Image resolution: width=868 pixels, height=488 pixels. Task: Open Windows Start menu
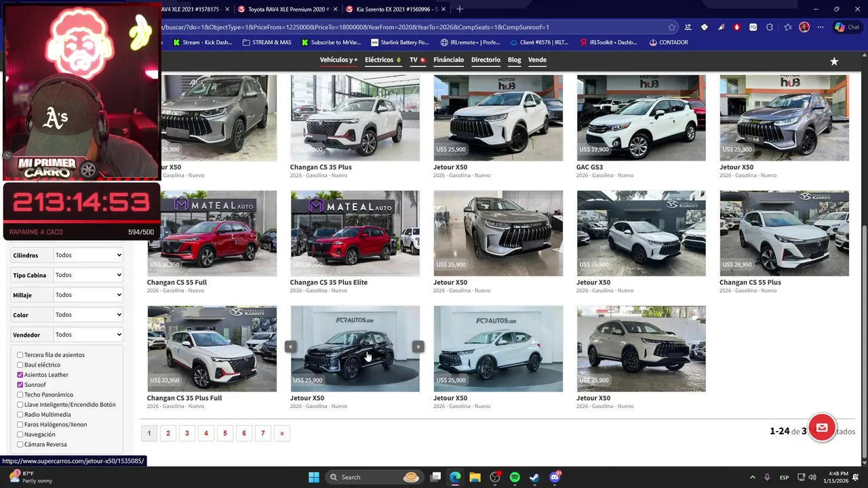[x=314, y=477]
